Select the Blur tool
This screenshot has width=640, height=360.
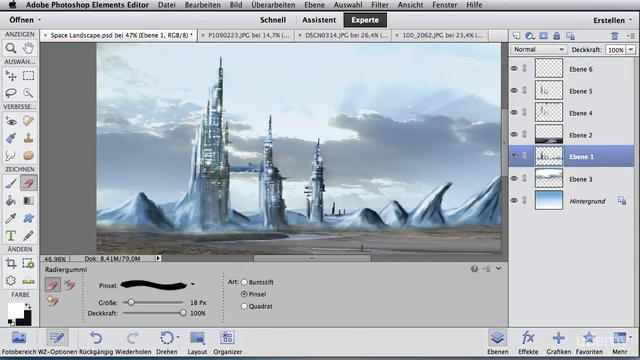(11, 156)
